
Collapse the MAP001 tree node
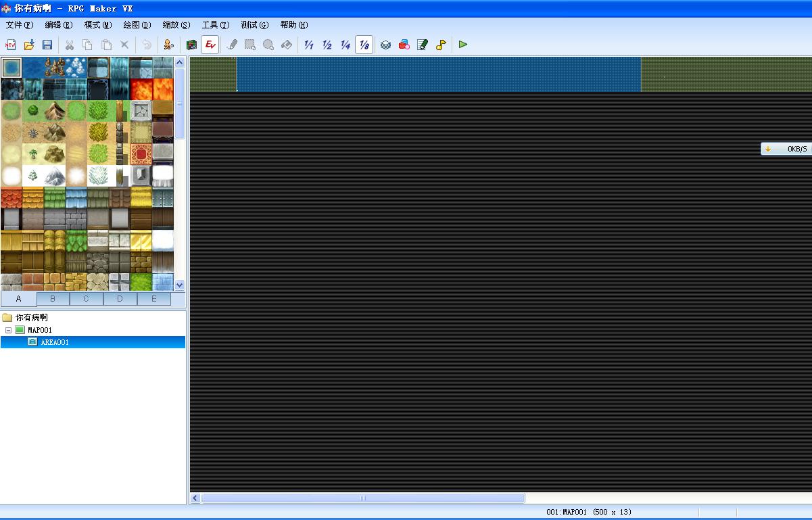pyautogui.click(x=8, y=330)
